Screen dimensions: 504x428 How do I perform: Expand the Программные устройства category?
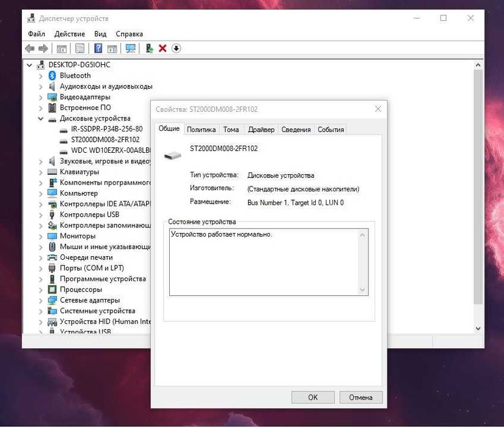(40, 279)
